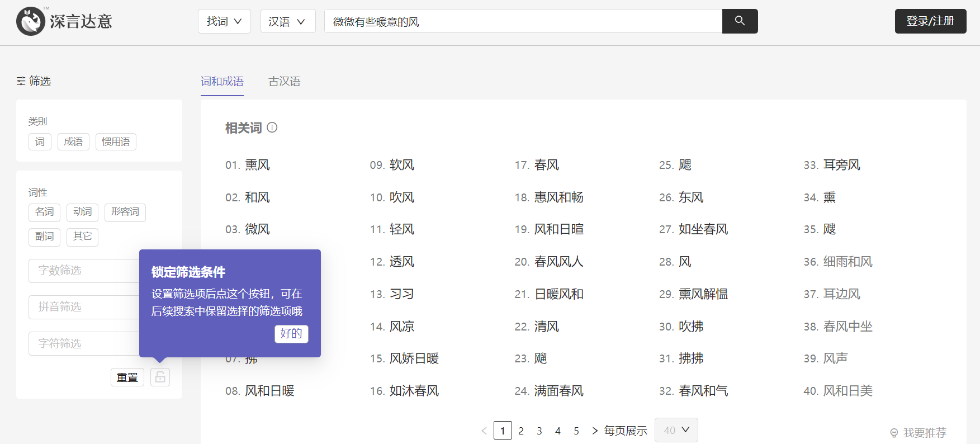Go to next results page arrow
Viewport: 980px width, 444px height.
pos(595,431)
